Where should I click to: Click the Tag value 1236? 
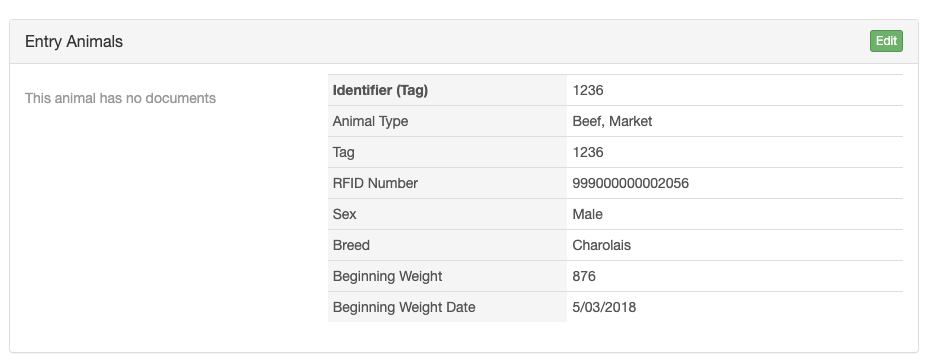pos(588,152)
